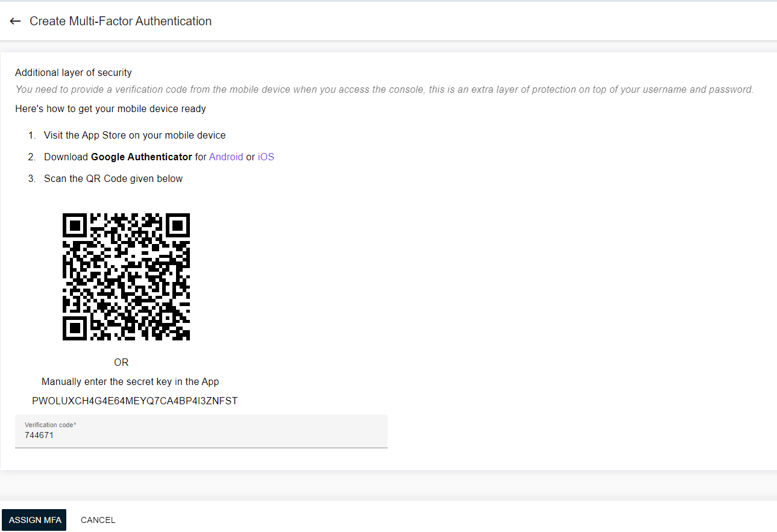The image size is (777, 532).
Task: Click the 'Google Authenticator' bold text
Action: (x=142, y=157)
